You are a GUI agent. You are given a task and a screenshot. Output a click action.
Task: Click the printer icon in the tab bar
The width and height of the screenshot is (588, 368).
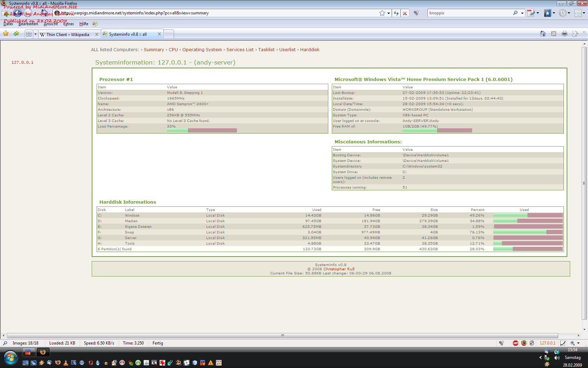[x=564, y=34]
